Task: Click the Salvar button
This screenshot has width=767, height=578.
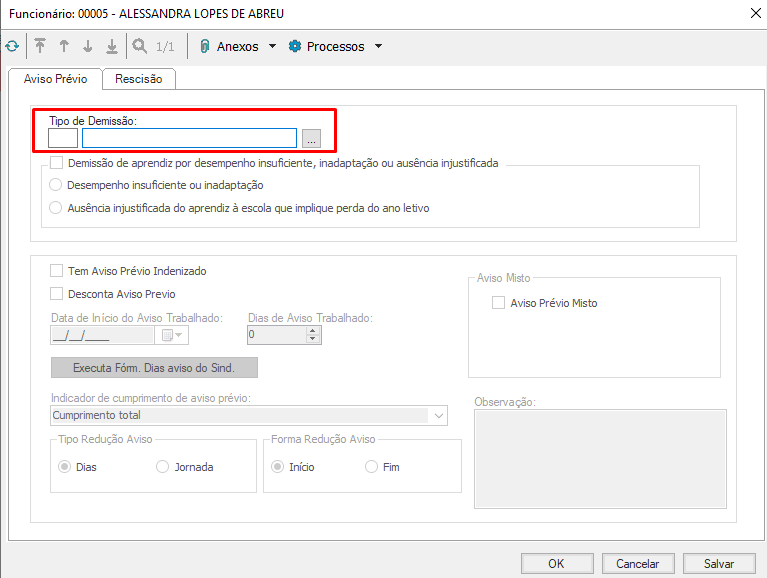Action: (719, 564)
